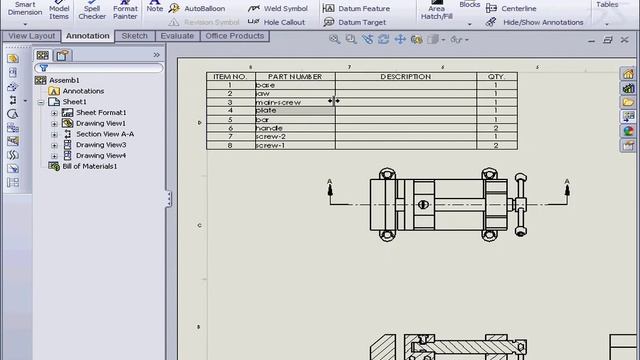The image size is (640, 360).
Task: Toggle Hide/Show Annotations
Action: click(x=534, y=22)
